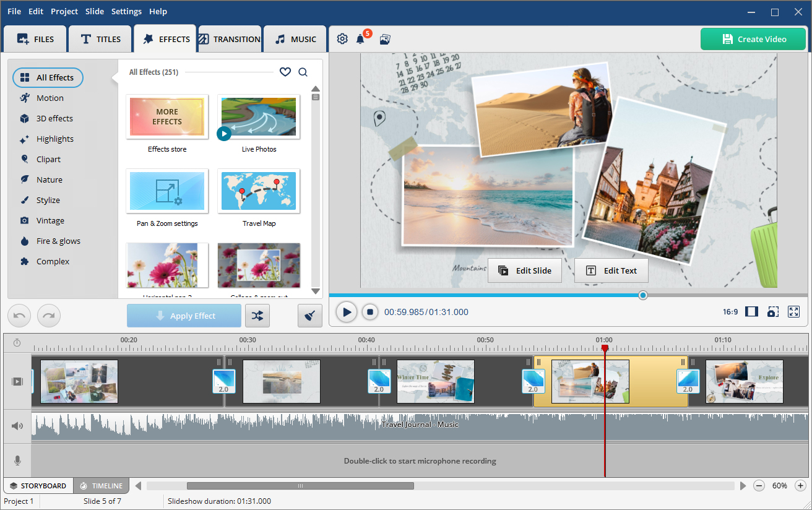The image size is (812, 510).
Task: Toggle the 16:9 aspect ratio frame
Action: click(751, 312)
